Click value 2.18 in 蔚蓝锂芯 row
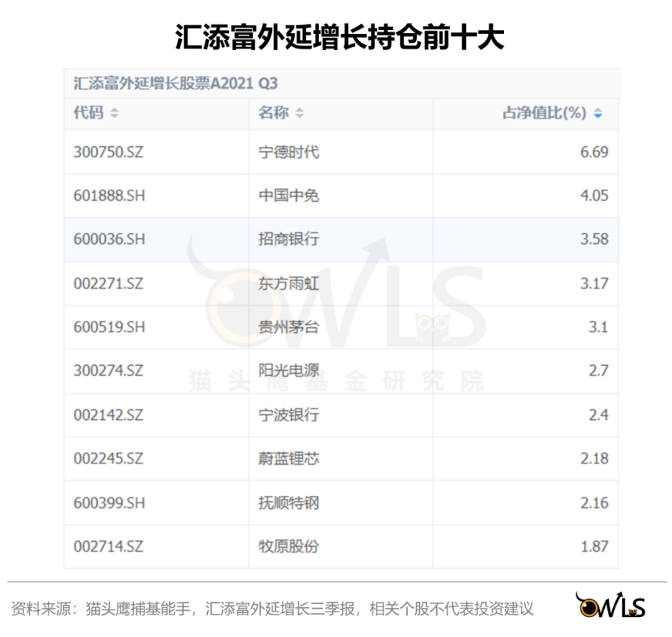 (x=594, y=459)
